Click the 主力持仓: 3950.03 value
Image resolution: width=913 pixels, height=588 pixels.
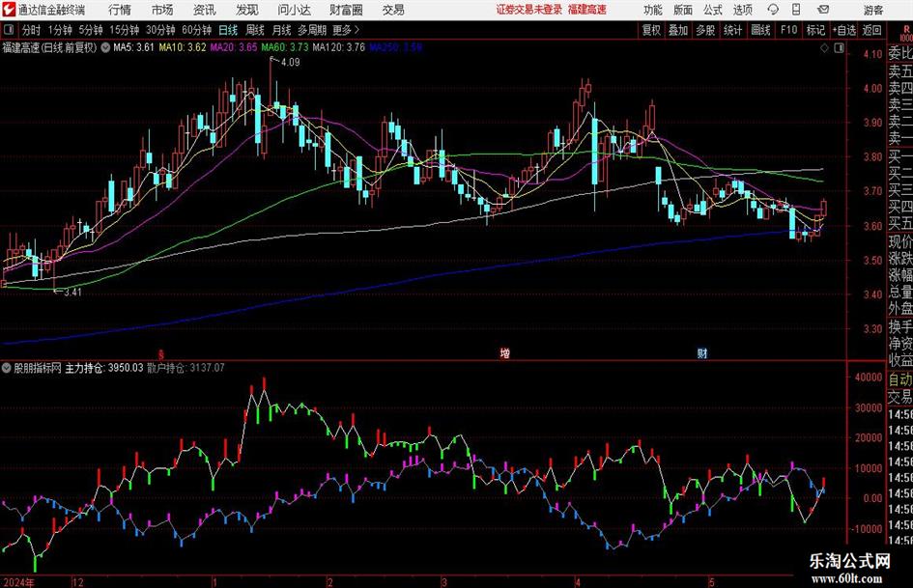click(103, 368)
